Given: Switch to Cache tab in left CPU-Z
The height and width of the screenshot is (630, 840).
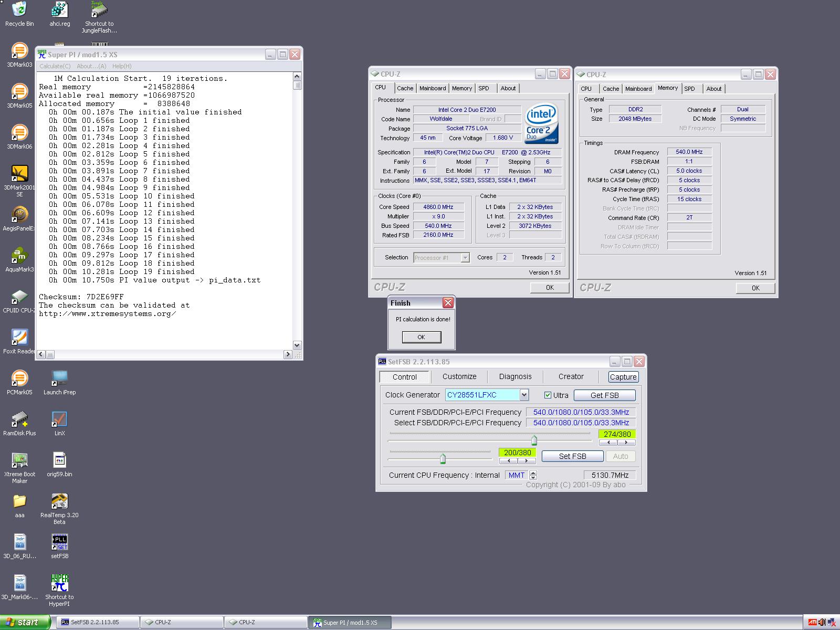Looking at the screenshot, I should [405, 88].
